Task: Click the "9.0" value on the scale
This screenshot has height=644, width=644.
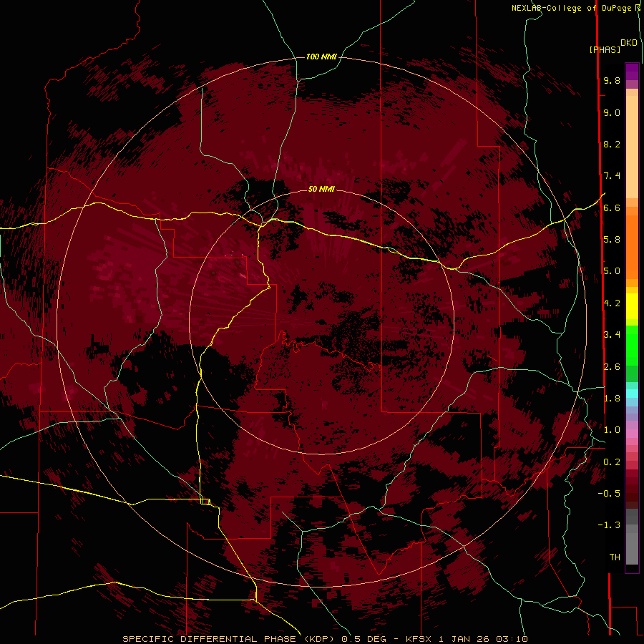Action: coord(612,112)
